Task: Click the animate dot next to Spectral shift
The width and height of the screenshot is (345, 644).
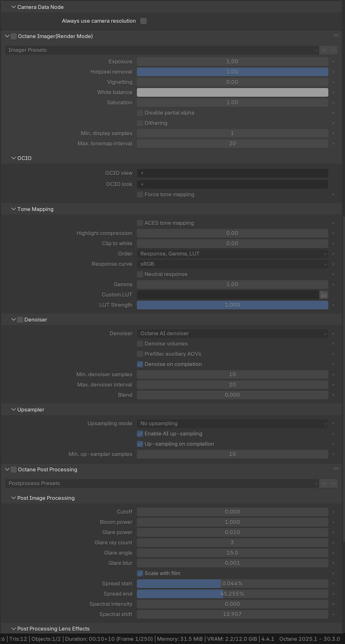Action: pos(333,614)
